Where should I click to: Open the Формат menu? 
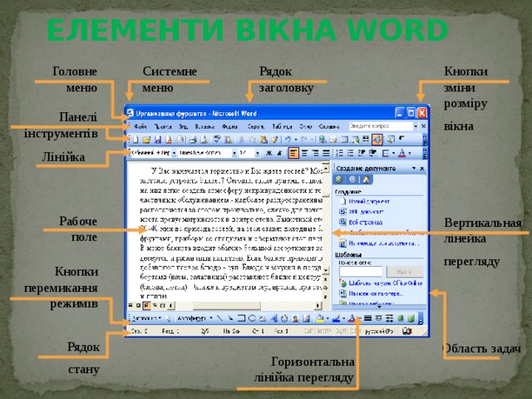click(x=229, y=126)
